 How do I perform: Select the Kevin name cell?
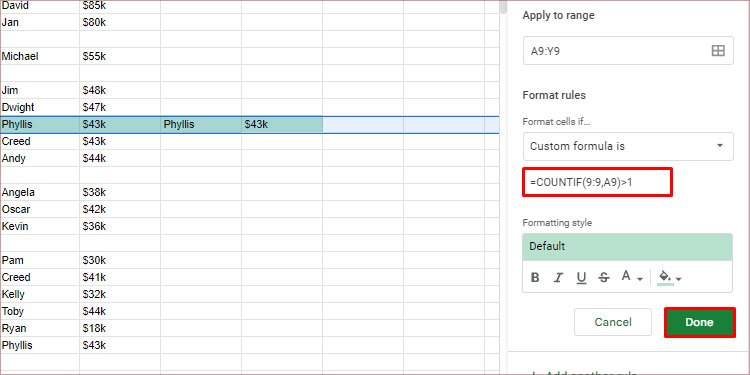click(x=40, y=226)
